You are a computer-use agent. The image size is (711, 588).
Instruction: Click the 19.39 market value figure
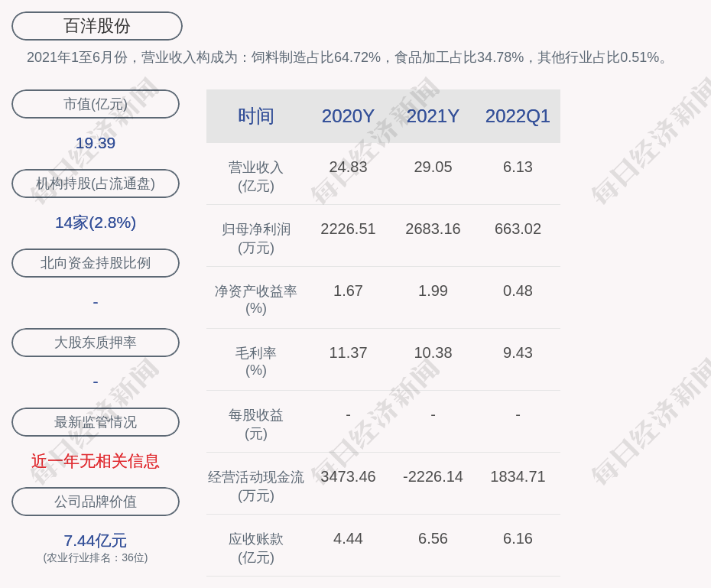(x=96, y=143)
